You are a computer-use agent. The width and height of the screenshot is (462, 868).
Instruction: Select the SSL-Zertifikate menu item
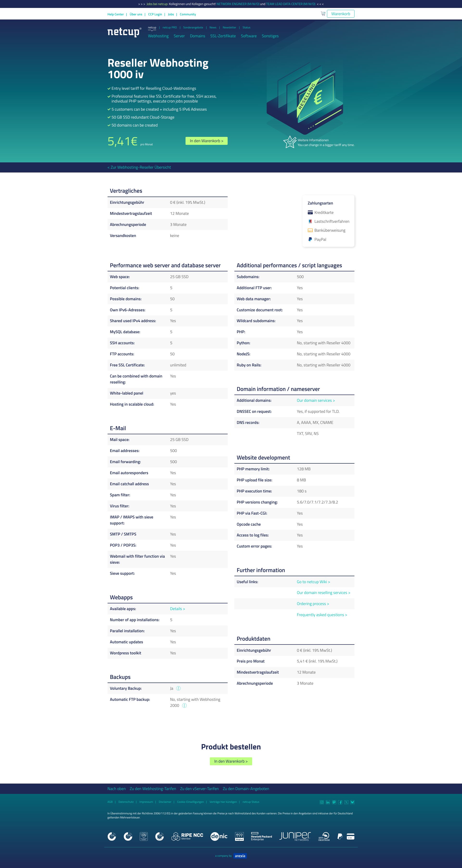coord(223,36)
